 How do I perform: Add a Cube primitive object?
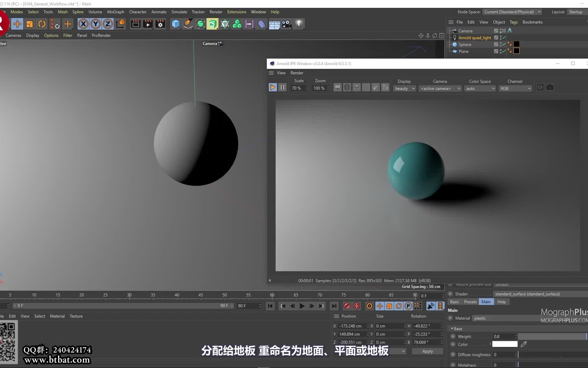click(176, 24)
